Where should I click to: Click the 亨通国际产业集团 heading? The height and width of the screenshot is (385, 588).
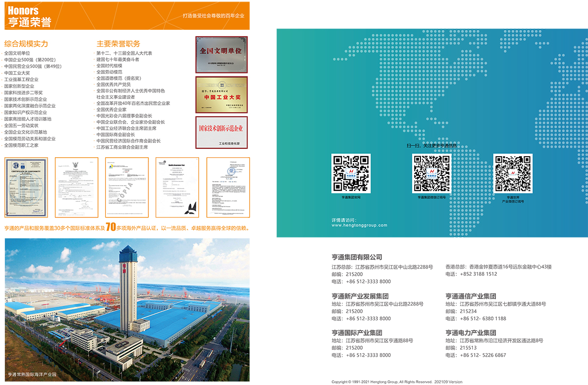click(357, 333)
